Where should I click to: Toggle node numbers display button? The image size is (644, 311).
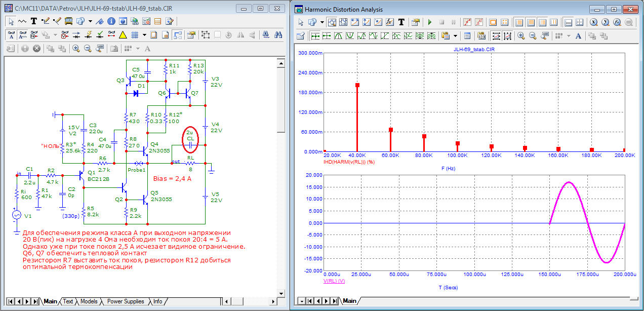point(33,35)
